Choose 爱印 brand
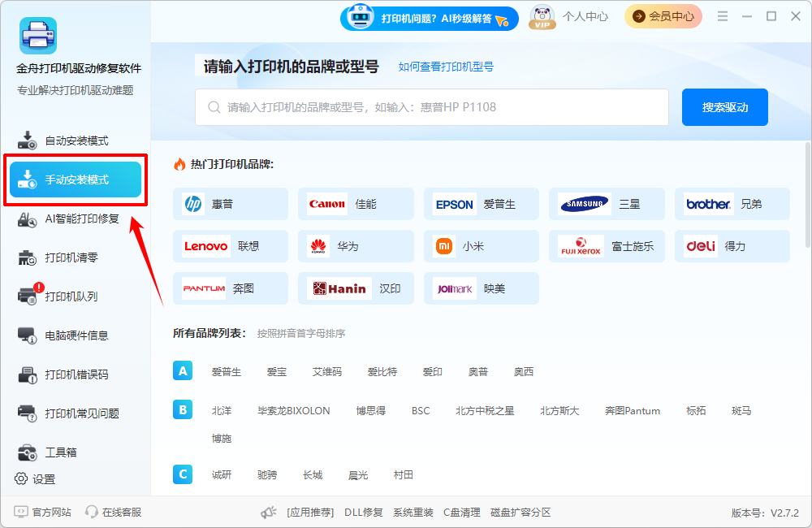 pos(433,371)
